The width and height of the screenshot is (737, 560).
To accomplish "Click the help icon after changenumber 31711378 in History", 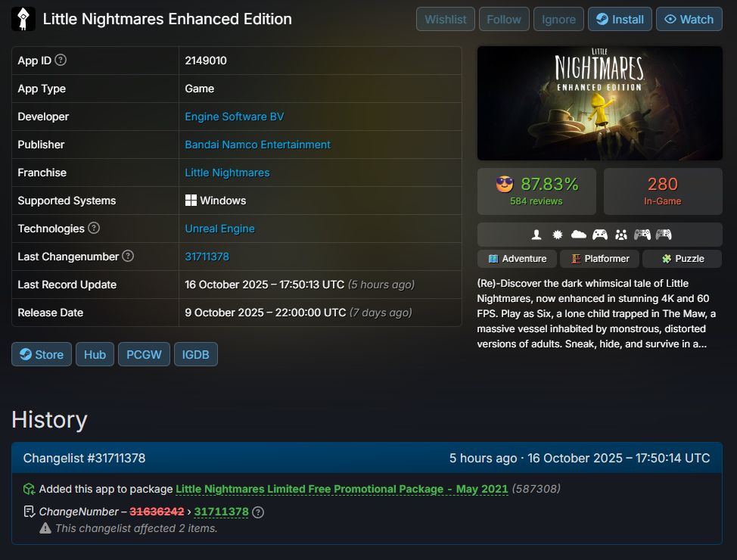I will (x=258, y=512).
